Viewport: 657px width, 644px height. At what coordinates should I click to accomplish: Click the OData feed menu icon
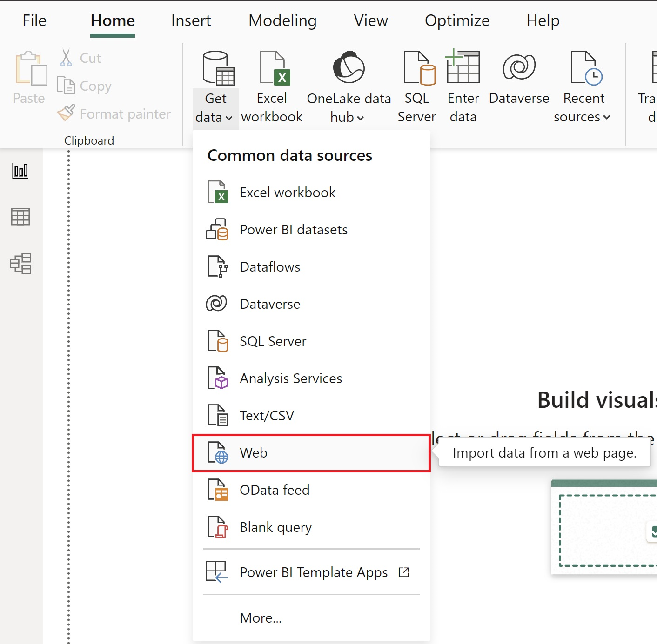[x=217, y=490]
